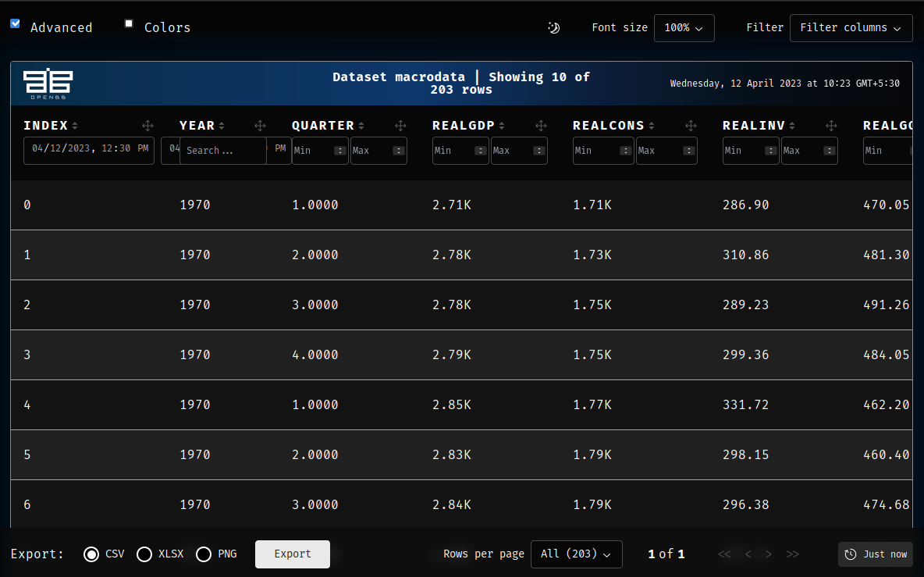Grab the REALINV column move handle
Image resolution: width=924 pixels, height=577 pixels.
pyautogui.click(x=831, y=126)
